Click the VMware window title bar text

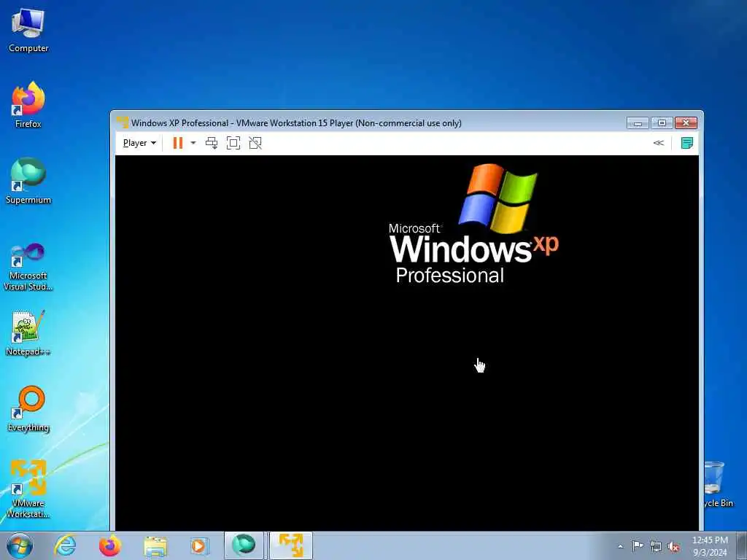tap(296, 122)
